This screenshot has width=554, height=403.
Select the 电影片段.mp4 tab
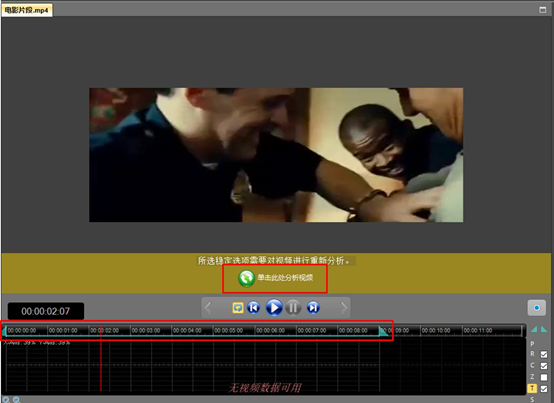(27, 10)
